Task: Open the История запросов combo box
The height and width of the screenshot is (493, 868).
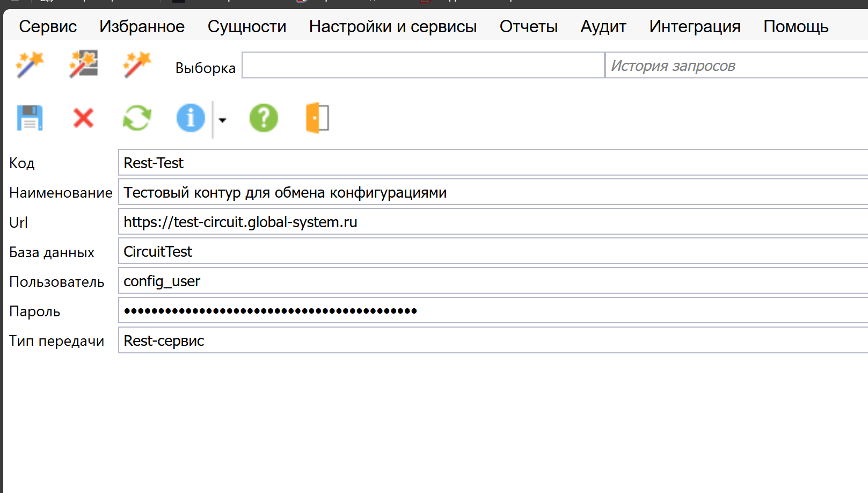Action: [735, 66]
